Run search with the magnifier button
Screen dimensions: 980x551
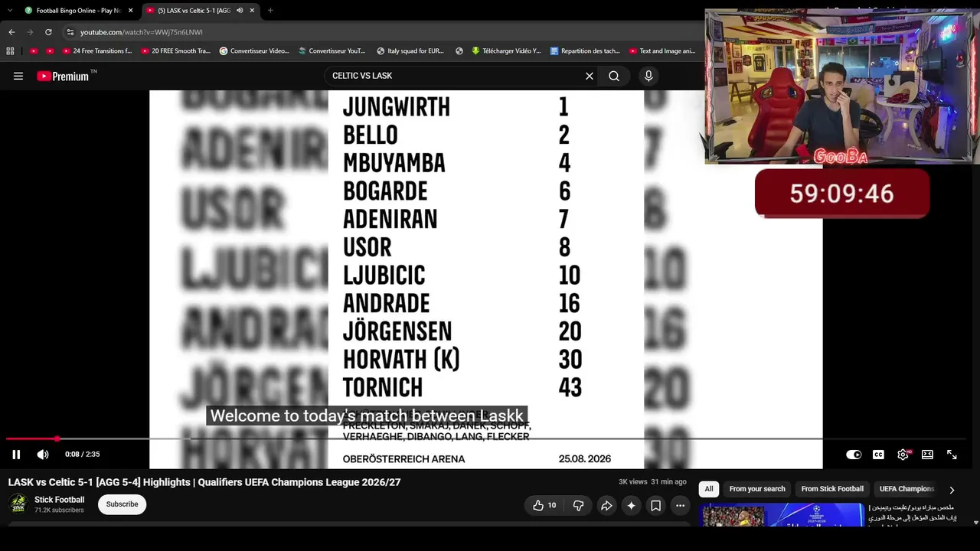(614, 76)
